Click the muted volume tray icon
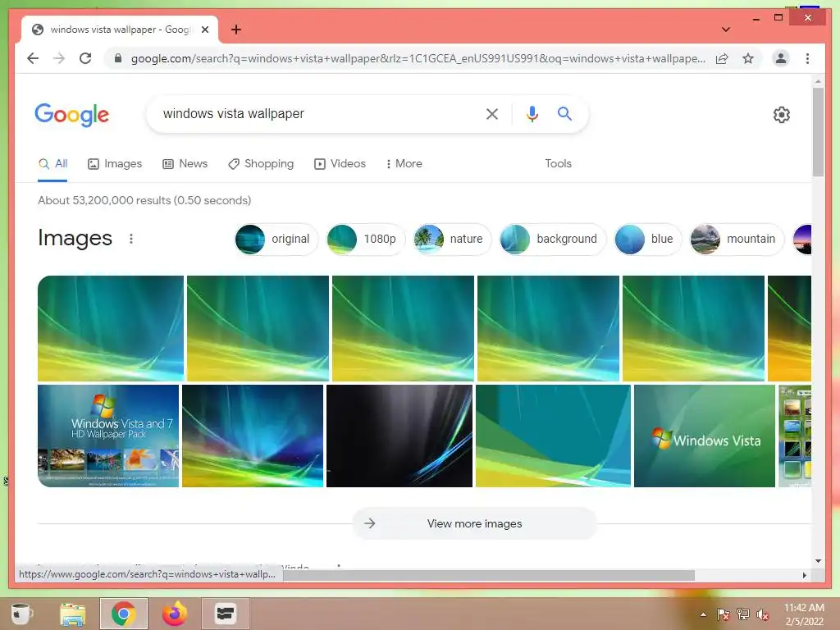The width and height of the screenshot is (840, 630). (x=763, y=615)
